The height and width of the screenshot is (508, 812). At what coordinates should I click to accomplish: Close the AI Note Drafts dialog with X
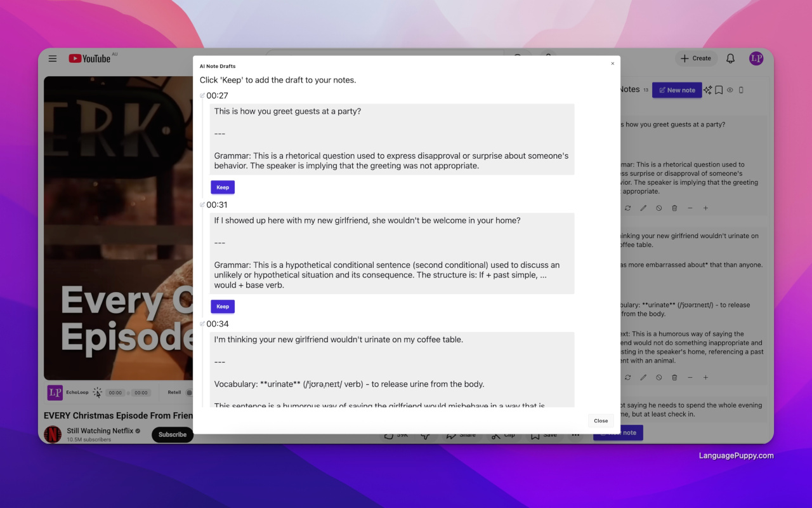[612, 63]
